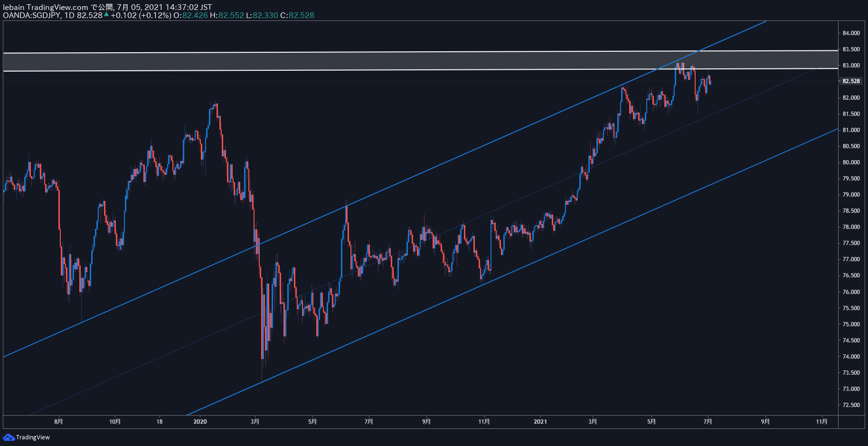Click the 73.500 price axis label
The image size is (868, 446).
pyautogui.click(x=851, y=373)
